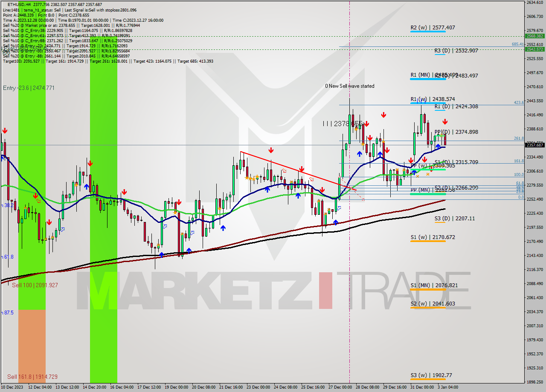Screen dimensions: 546x392
Task: Select the 'R3 (D) | 2532.907' pivot label
Action: (x=456, y=51)
